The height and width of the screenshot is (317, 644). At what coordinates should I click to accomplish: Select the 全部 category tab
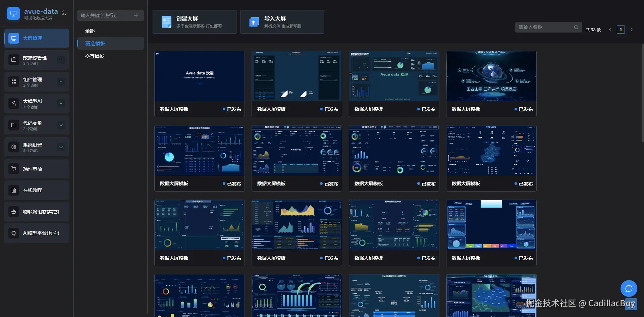pos(90,31)
